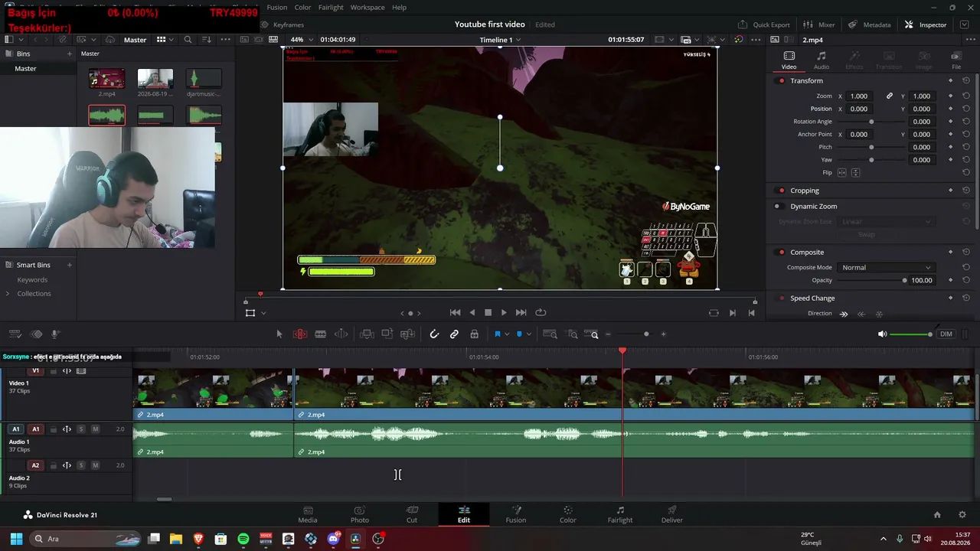Click the Insert Clip edit icon
Screen dimensions: 980x551
click(367, 334)
